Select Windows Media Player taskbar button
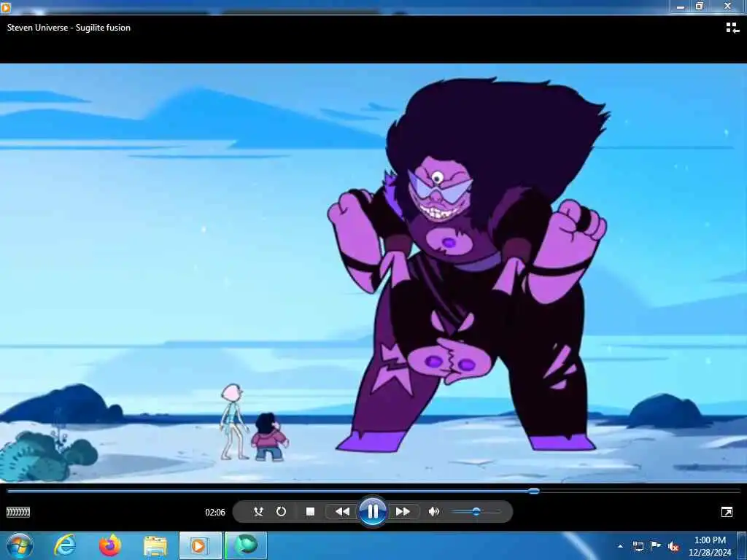The image size is (747, 560). tap(200, 545)
